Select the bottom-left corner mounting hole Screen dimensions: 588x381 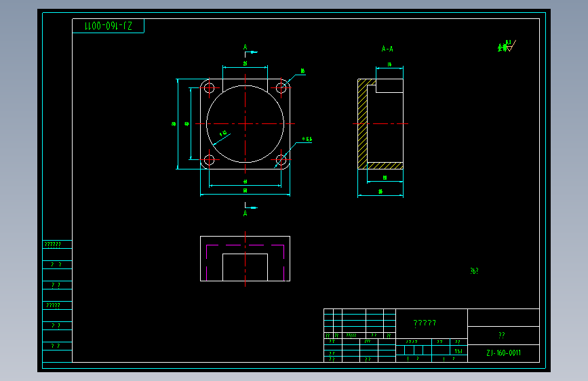point(210,160)
